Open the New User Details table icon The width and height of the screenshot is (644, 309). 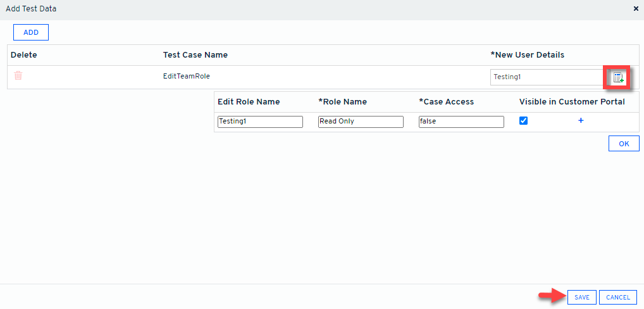coord(617,77)
